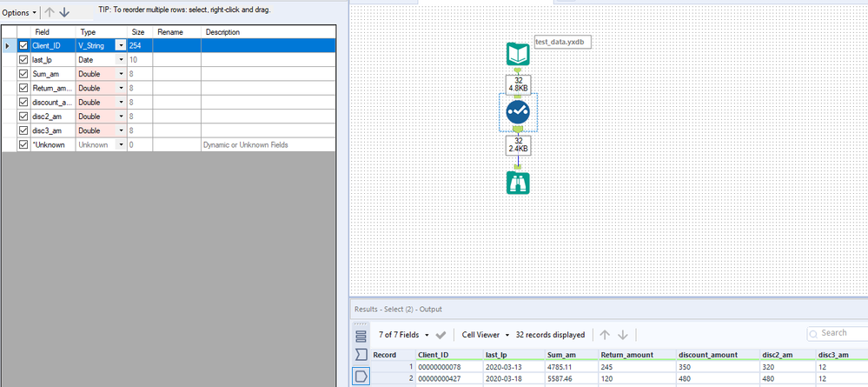This screenshot has height=387, width=868.
Task: Select cell 2020-03-13 in results
Action: point(513,367)
